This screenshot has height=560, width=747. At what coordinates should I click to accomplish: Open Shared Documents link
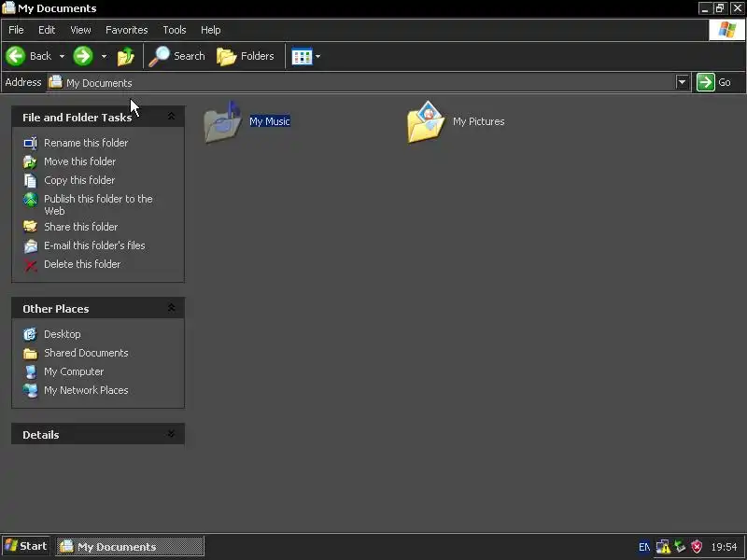coord(86,353)
